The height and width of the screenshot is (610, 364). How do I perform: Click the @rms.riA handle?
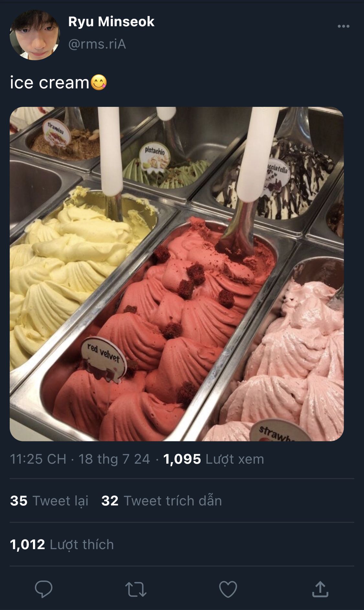pyautogui.click(x=97, y=44)
